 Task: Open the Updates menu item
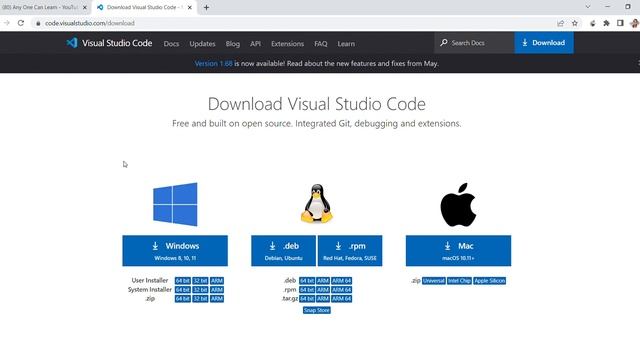coord(202,44)
